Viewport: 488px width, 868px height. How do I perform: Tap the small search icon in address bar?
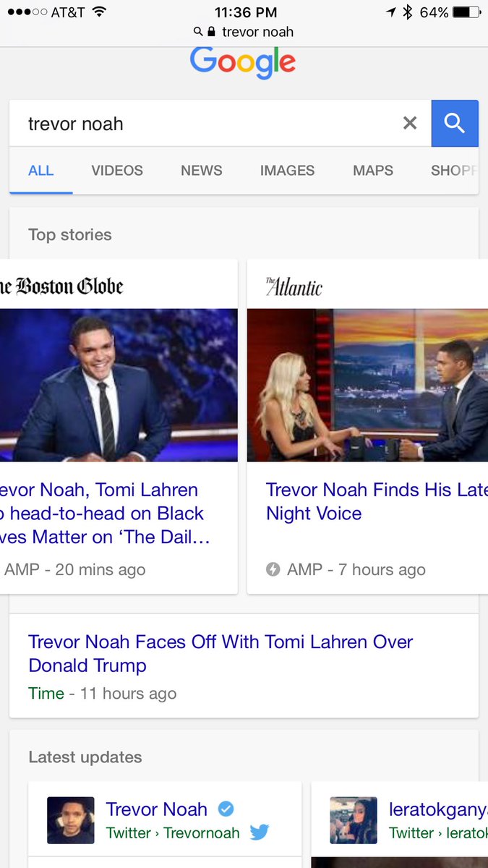pyautogui.click(x=198, y=32)
